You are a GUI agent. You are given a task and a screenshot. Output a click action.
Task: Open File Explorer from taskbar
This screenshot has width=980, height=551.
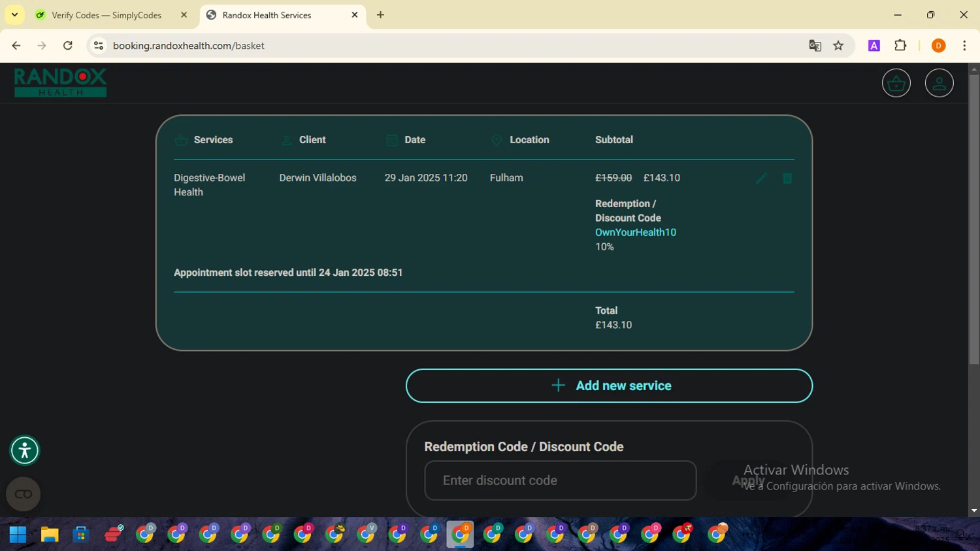(x=50, y=535)
